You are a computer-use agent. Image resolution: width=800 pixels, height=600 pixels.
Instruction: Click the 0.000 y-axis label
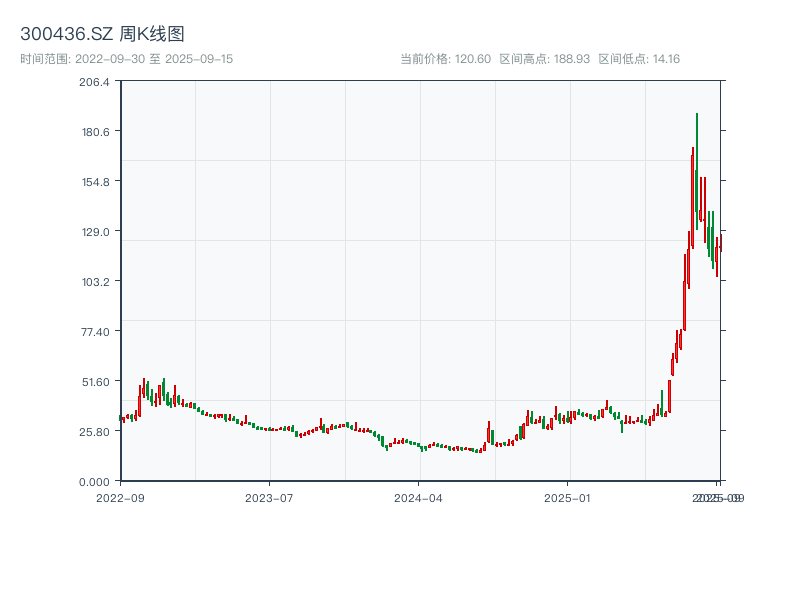94,482
